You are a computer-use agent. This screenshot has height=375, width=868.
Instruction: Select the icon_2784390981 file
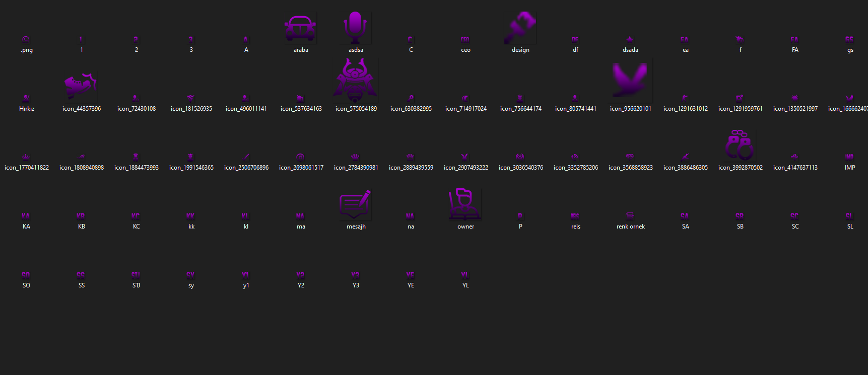pos(355,157)
